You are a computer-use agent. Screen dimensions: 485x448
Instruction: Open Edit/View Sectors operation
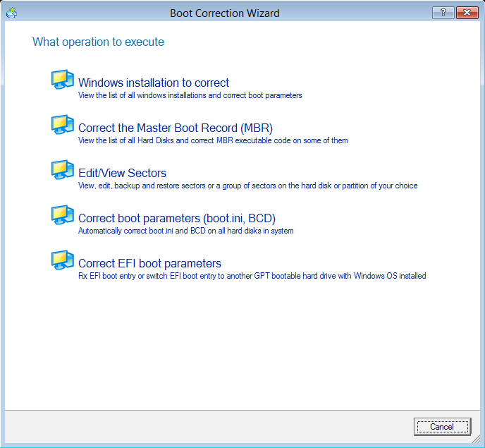point(122,173)
